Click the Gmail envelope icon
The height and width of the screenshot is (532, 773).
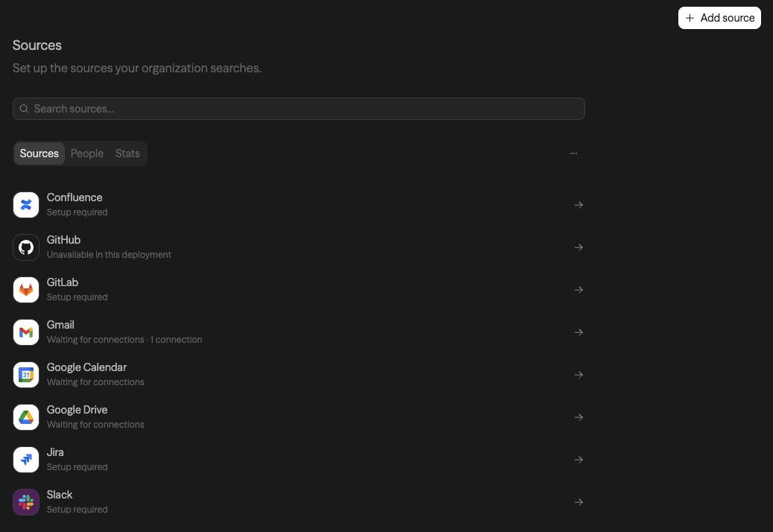pyautogui.click(x=26, y=332)
